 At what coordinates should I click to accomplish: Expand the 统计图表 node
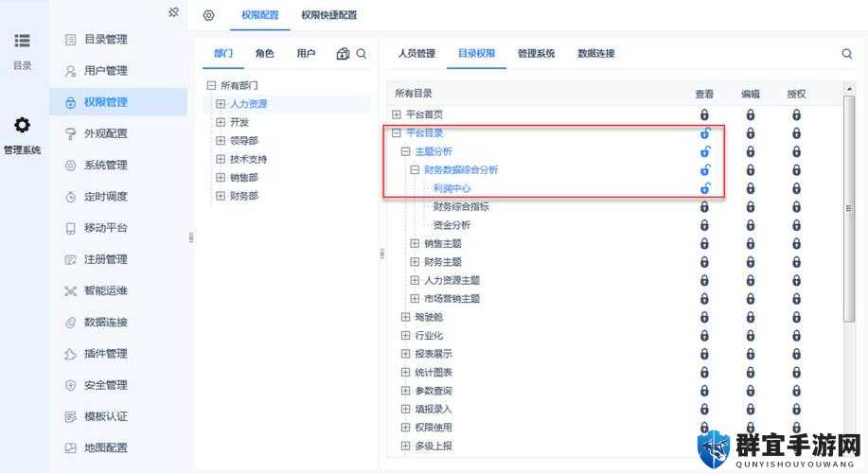[x=405, y=373]
